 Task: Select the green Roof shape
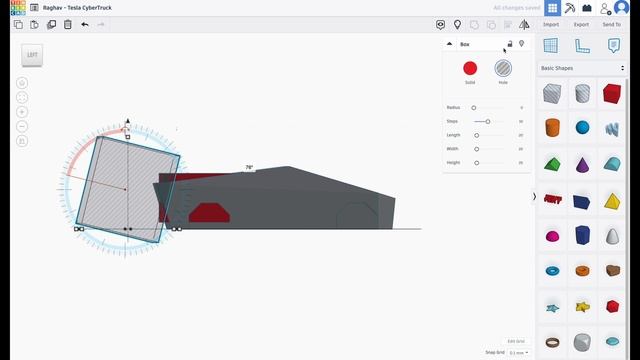[552, 164]
